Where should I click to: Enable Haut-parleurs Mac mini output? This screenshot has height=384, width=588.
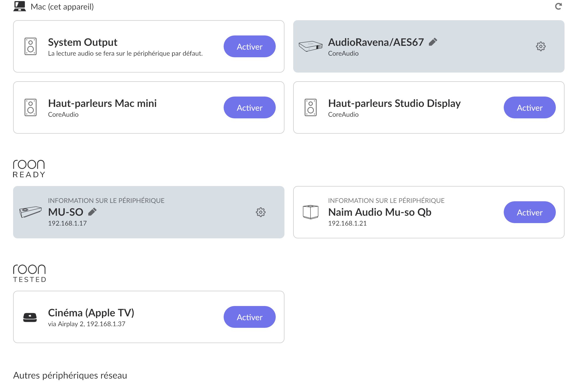click(x=249, y=107)
